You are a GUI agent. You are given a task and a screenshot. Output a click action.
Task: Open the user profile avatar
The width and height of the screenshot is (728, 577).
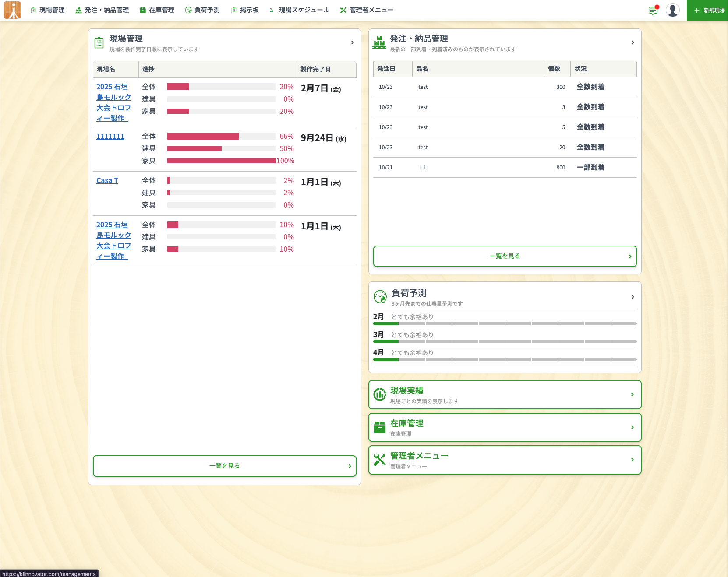pos(672,10)
